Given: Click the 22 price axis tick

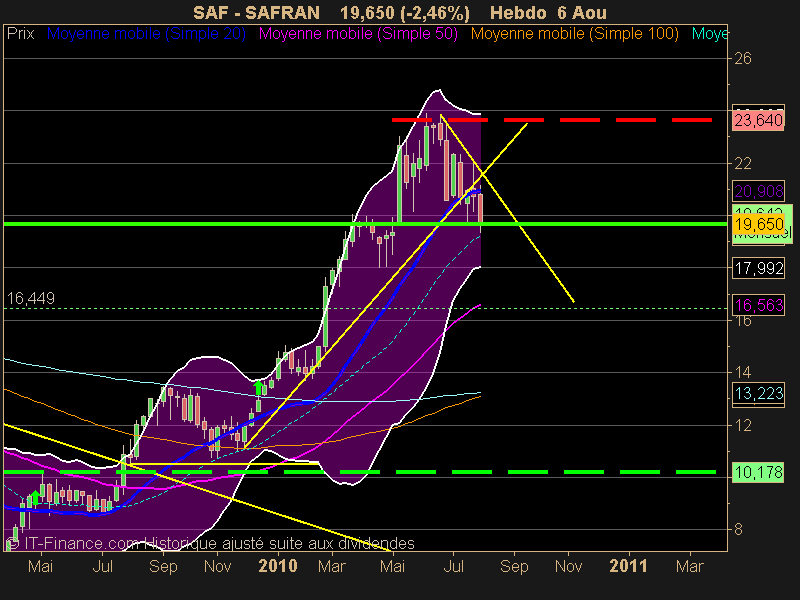Looking at the screenshot, I should click(743, 163).
